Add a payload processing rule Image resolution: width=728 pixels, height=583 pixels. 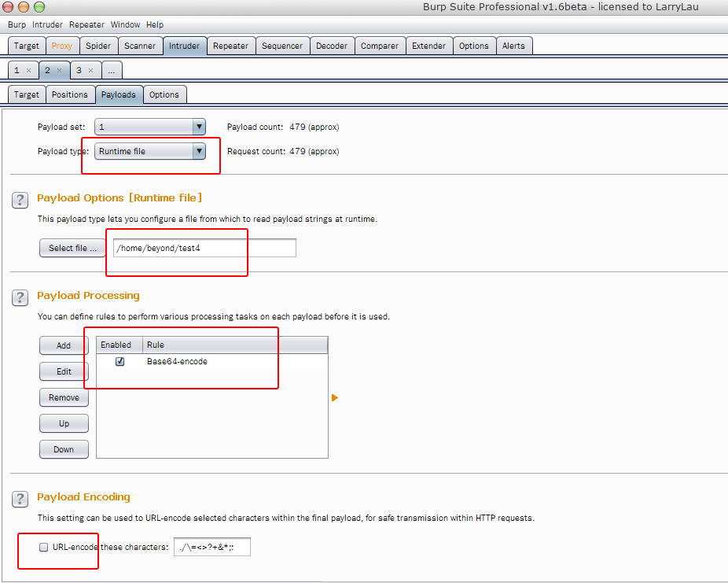(x=64, y=345)
